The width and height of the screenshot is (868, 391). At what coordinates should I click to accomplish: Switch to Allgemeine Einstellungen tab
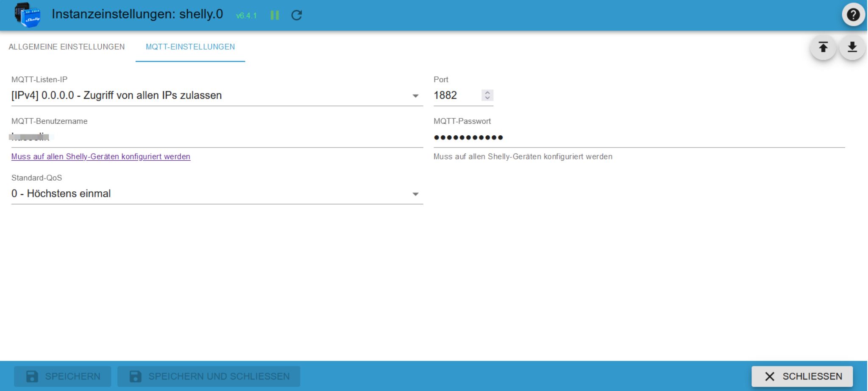point(67,47)
